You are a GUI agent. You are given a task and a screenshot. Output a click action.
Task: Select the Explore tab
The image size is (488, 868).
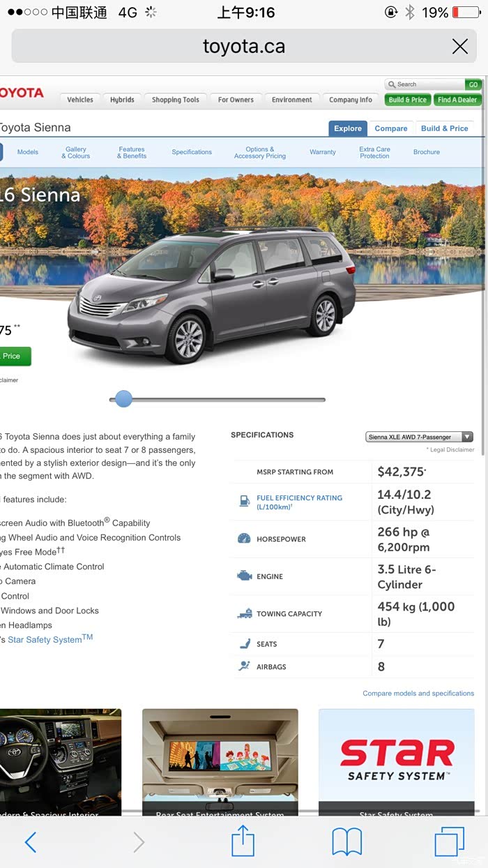point(348,128)
